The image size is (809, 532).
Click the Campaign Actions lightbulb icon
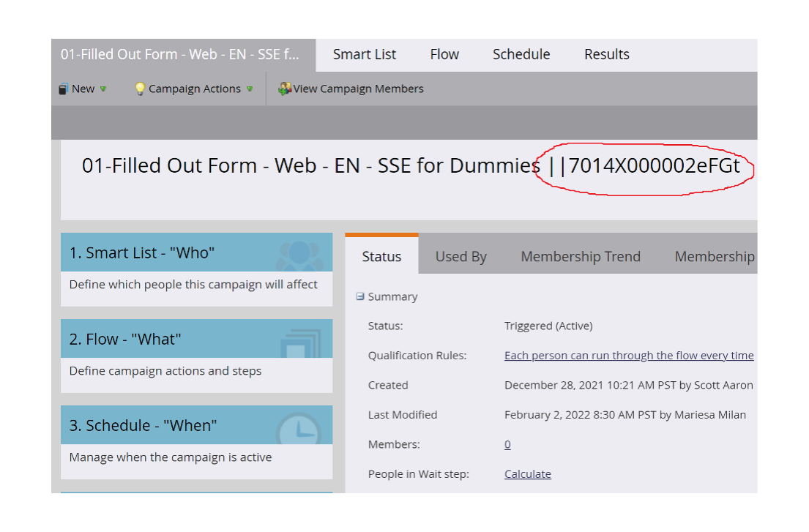pos(140,89)
